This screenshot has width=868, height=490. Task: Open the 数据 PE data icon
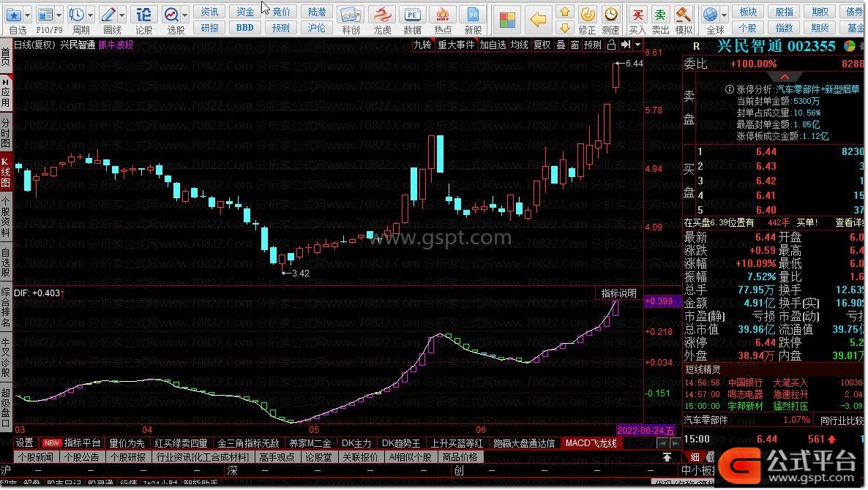click(x=413, y=15)
